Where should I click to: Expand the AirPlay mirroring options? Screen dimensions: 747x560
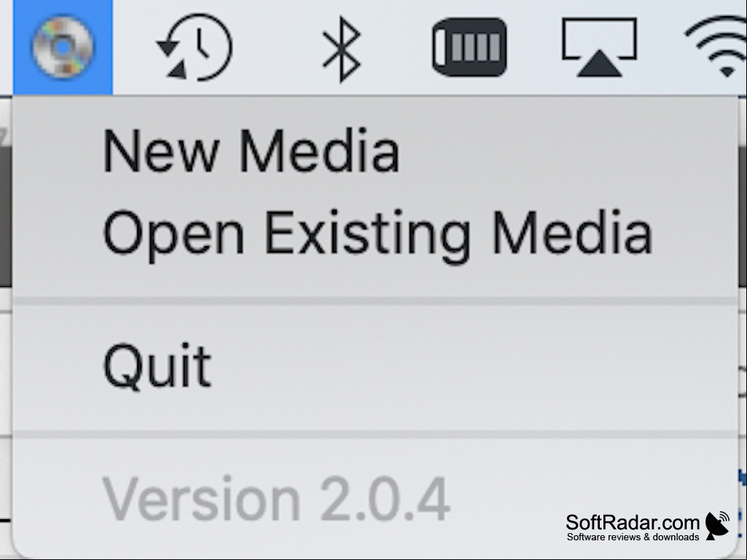[599, 47]
